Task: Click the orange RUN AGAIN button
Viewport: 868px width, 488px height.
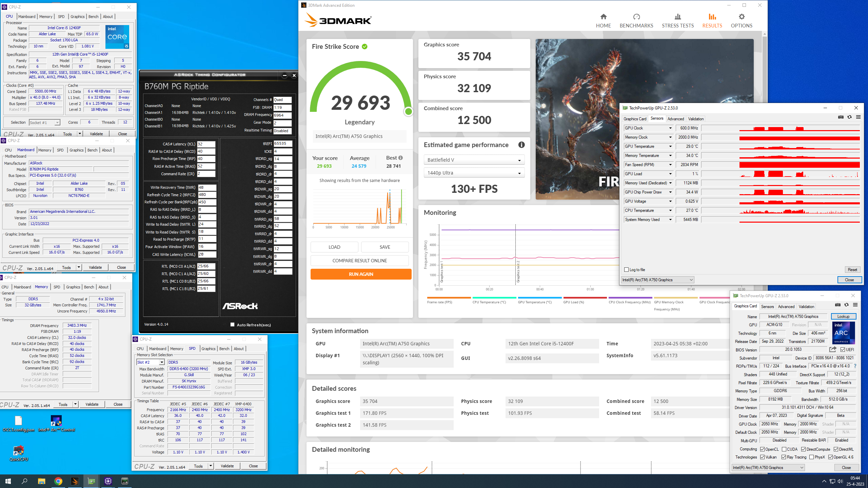Action: [x=361, y=274]
